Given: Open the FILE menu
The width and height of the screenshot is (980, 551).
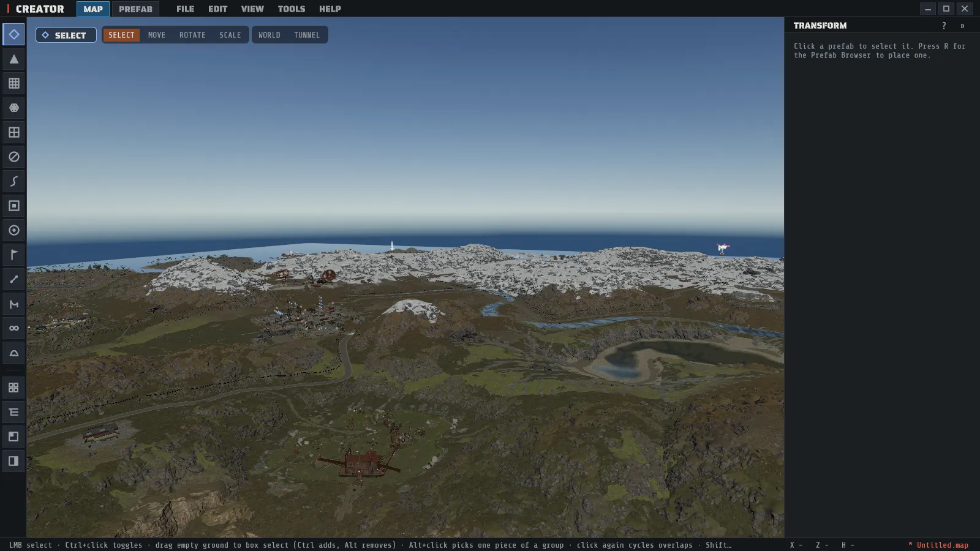Looking at the screenshot, I should pos(185,9).
